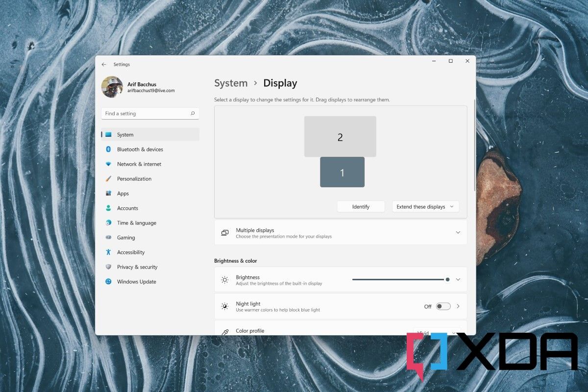This screenshot has width=588, height=392.
Task: Expand the Multiple displays section
Action: tap(458, 232)
